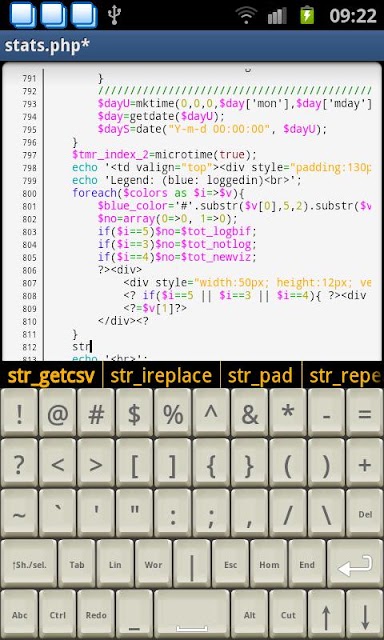Tap the down arrow key
The height and width of the screenshot is (640, 384).
[x=364, y=615]
